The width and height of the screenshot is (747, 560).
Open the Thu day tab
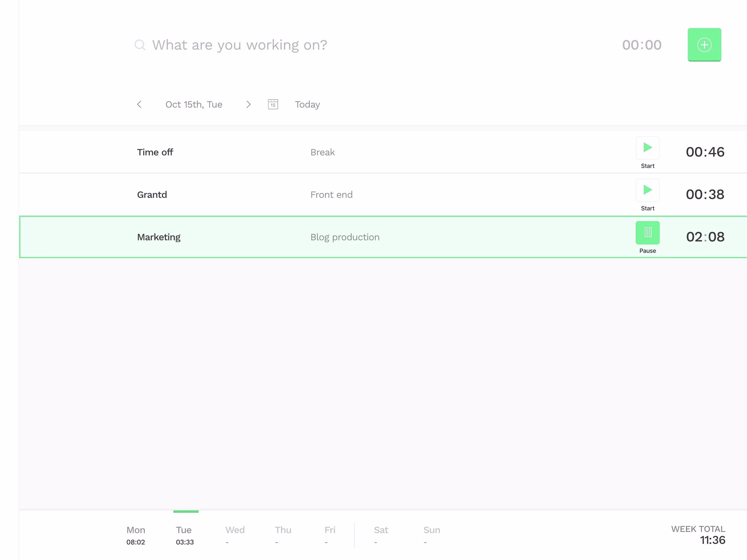[x=283, y=535]
